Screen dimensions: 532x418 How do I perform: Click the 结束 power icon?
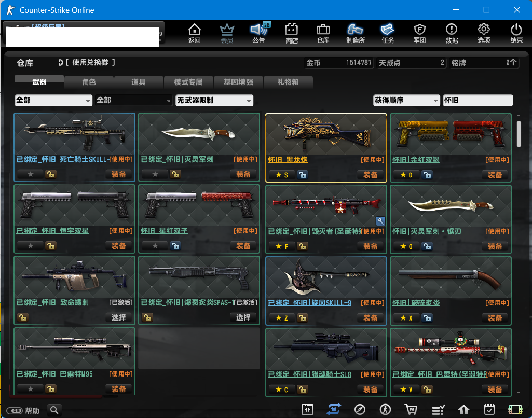tap(516, 33)
